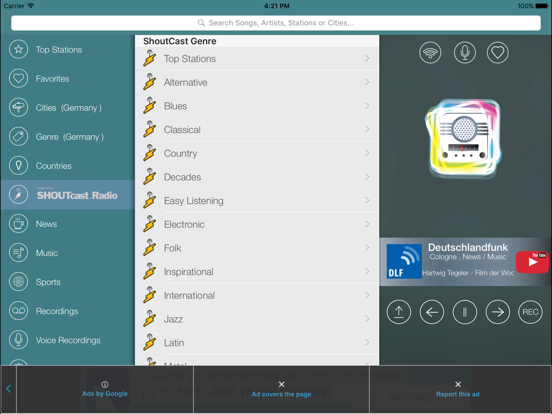Skip to next station with right arrow
The height and width of the screenshot is (414, 552).
coord(497,312)
